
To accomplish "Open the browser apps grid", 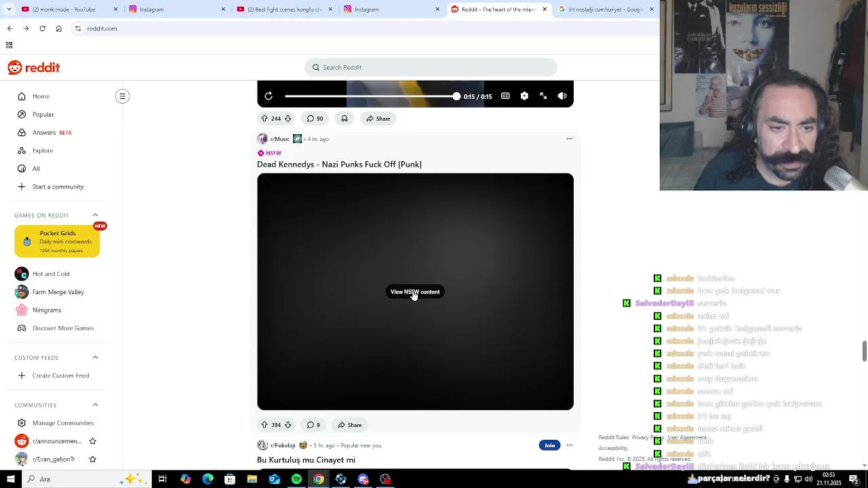I will 9,45.
